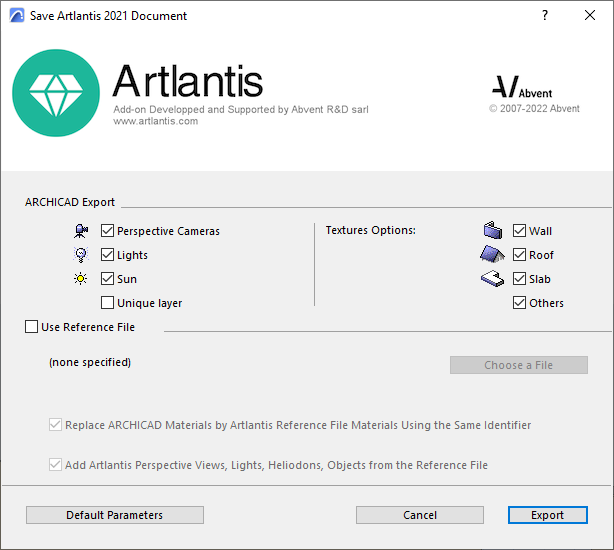The width and height of the screenshot is (614, 550).
Task: Click Add Artlantis Perspective Views checkbox
Action: coord(55,465)
